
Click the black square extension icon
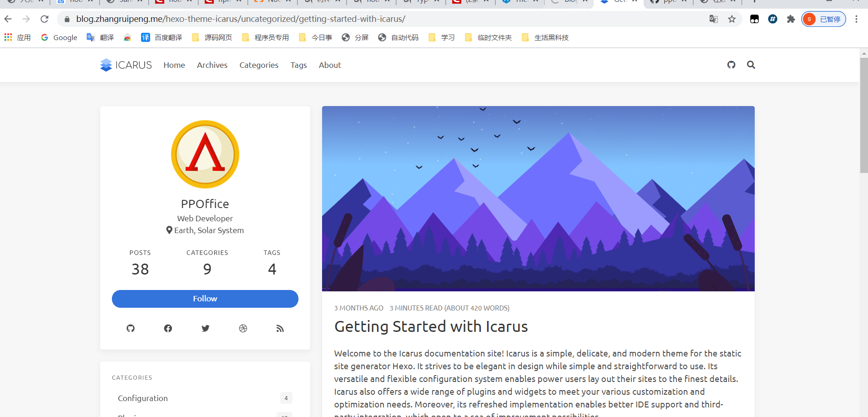click(x=754, y=19)
